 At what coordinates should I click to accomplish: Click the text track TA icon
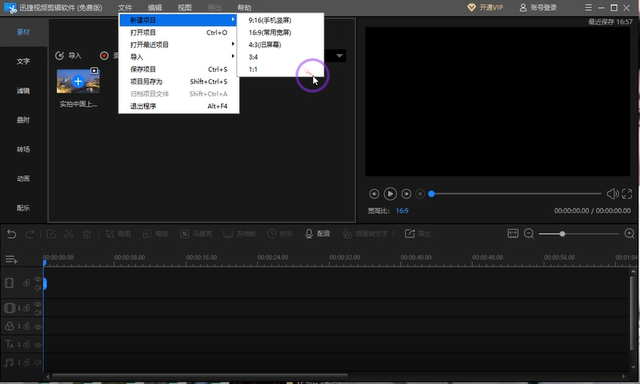[x=9, y=344]
